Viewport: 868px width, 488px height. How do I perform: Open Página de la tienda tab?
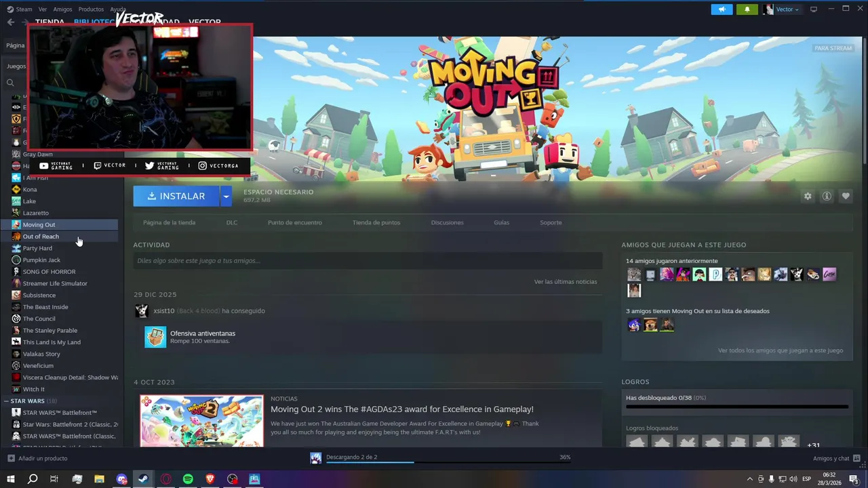point(169,222)
